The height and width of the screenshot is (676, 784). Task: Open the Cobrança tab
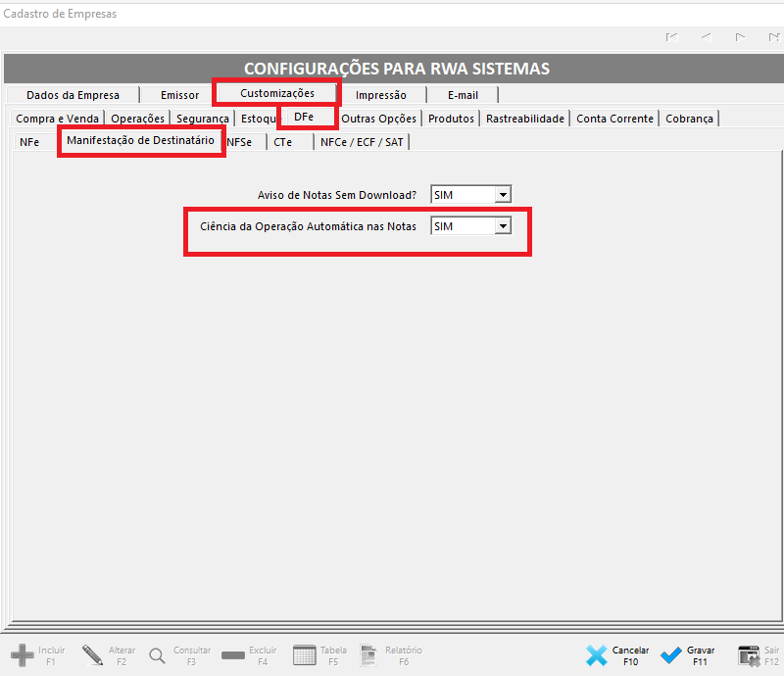coord(689,119)
